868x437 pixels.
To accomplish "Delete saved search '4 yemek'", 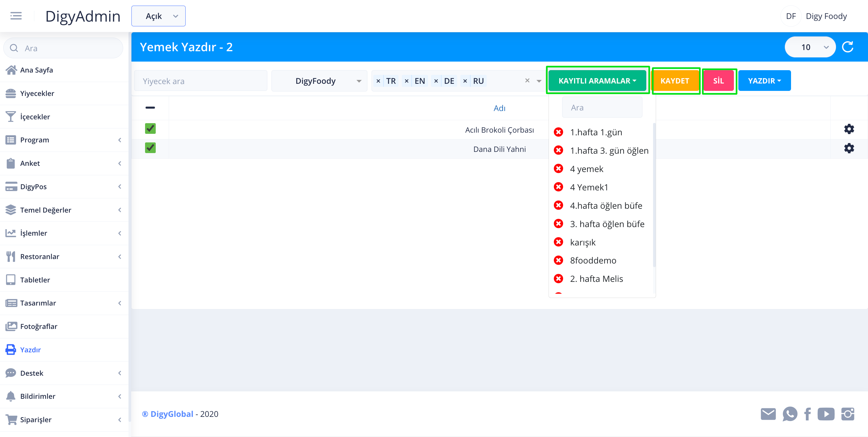I will [x=558, y=169].
